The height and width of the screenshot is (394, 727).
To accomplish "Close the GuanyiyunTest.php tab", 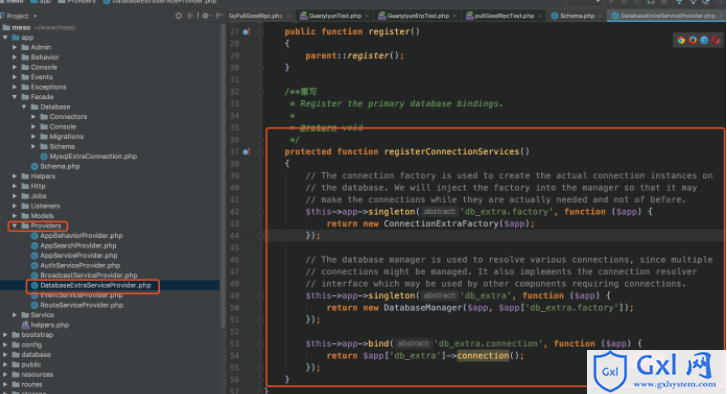I will tap(367, 16).
